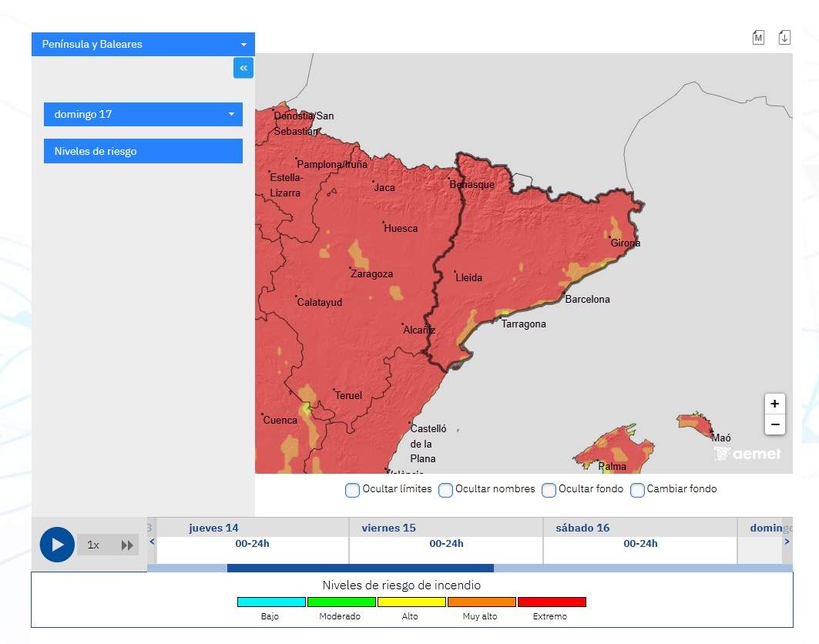Click the M metadata document icon

758,38
